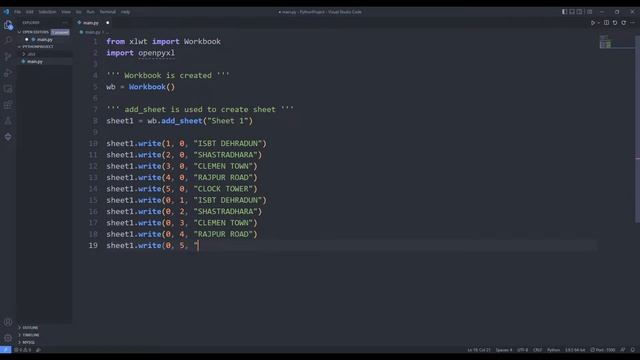Open the File menu
The image size is (640, 360).
click(18, 12)
